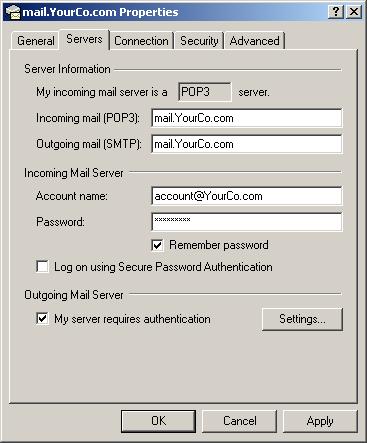
Task: Click the Incoming mail (POP3) field
Action: (247, 118)
